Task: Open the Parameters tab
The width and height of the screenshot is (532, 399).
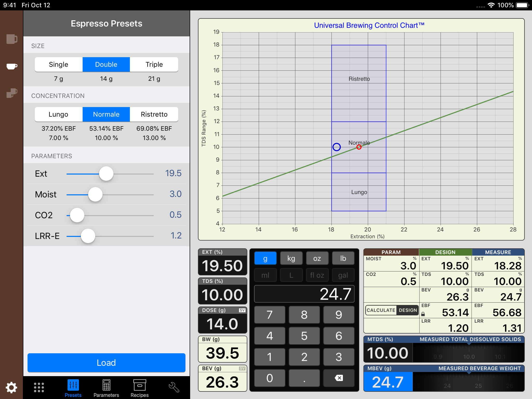Action: click(106, 388)
